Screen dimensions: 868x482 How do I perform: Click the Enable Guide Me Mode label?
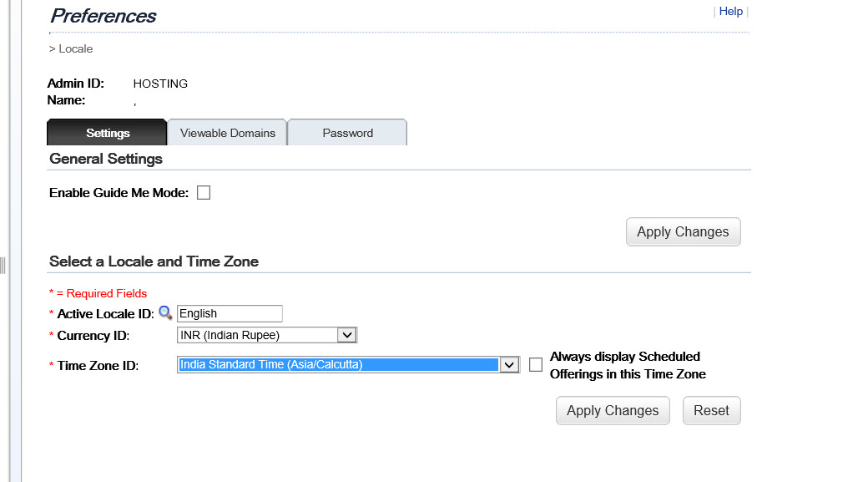click(119, 193)
